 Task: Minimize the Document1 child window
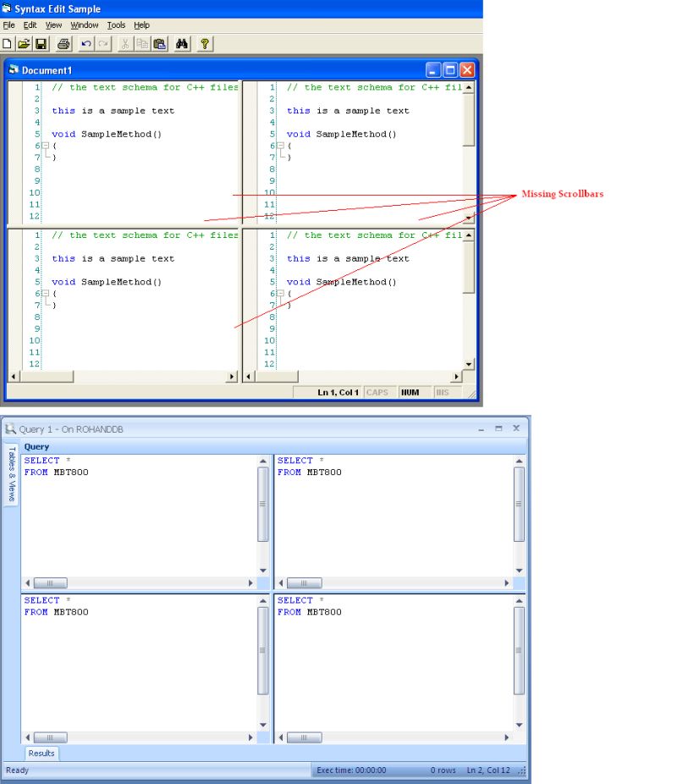pos(432,70)
